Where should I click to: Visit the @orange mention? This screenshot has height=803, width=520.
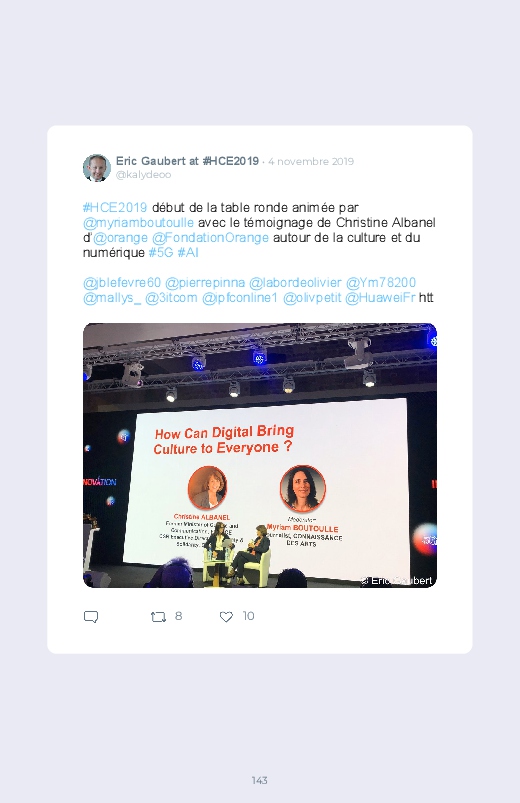(120, 238)
